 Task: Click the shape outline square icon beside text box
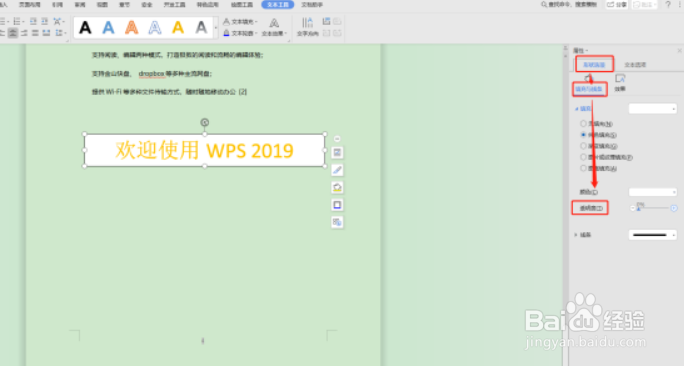click(337, 205)
